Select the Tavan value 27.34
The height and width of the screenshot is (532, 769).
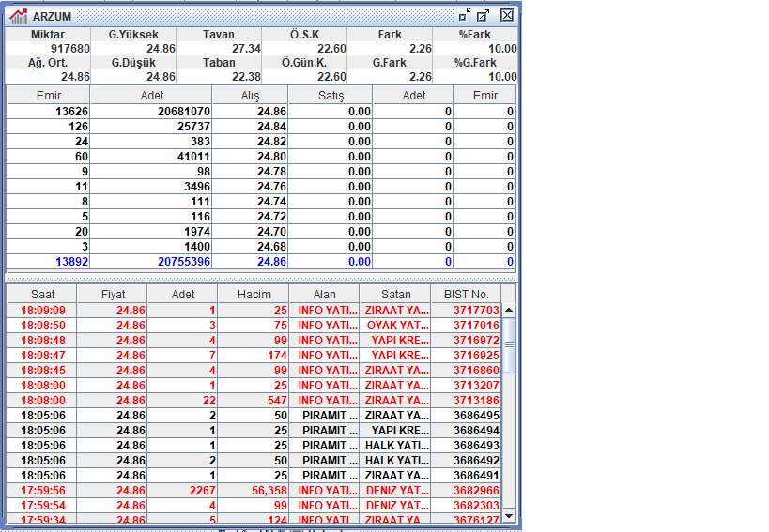point(246,49)
